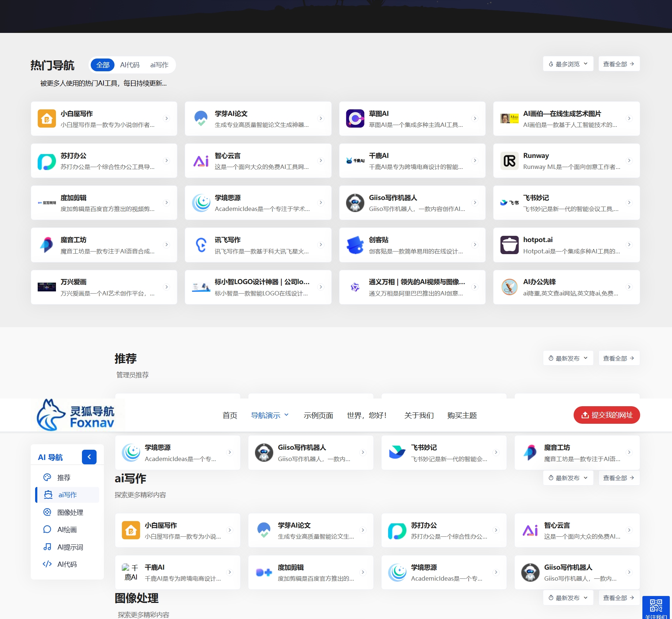Image resolution: width=672 pixels, height=619 pixels.
Task: Open 最新发布 dropdown in 推荐 section
Action: click(x=568, y=358)
